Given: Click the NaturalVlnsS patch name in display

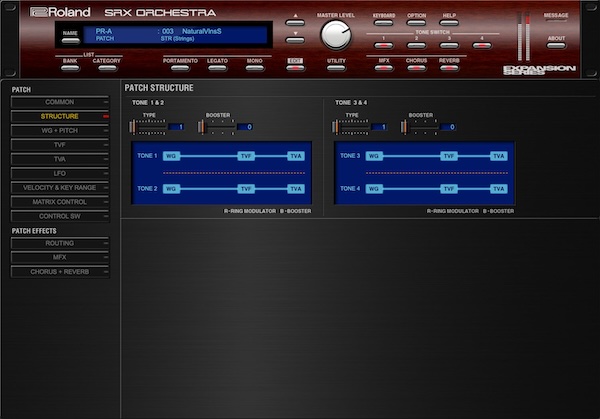Looking at the screenshot, I should coord(202,31).
